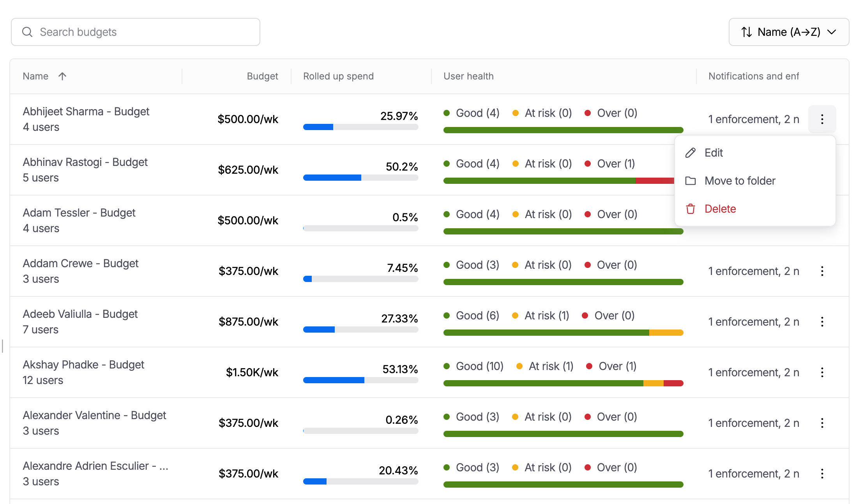Viewport: 862px width, 504px height.
Task: Sort by the Budget column header
Action: [262, 76]
